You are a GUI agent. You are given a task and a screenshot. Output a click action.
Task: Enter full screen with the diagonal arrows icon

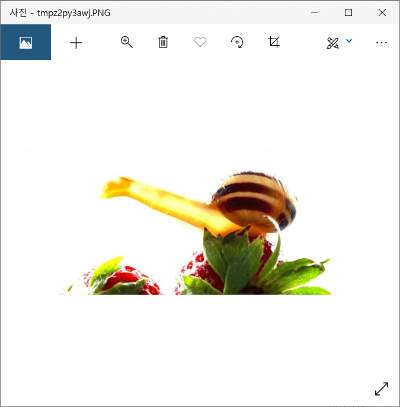click(x=381, y=389)
